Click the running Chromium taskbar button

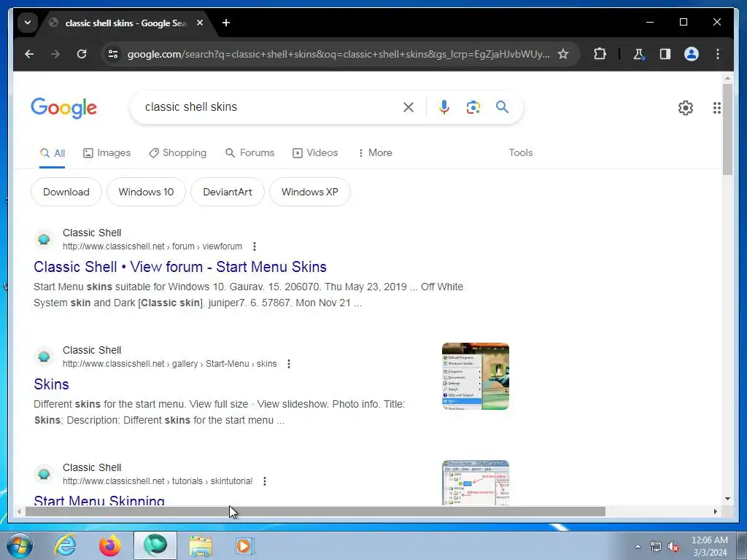(x=155, y=545)
